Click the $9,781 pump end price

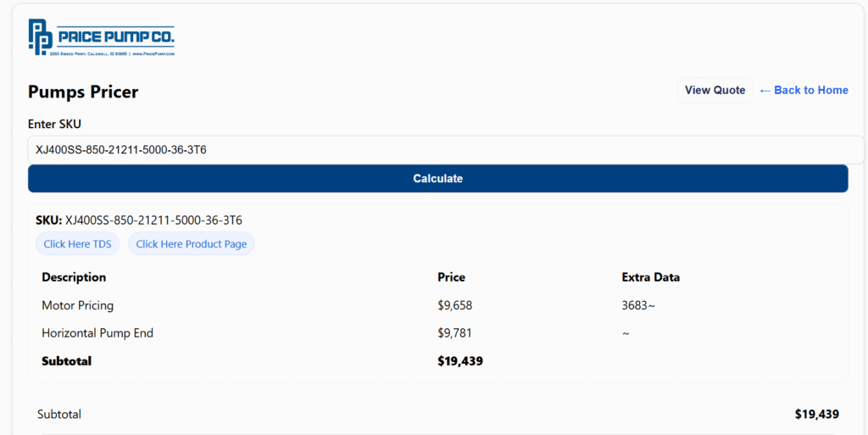[453, 333]
